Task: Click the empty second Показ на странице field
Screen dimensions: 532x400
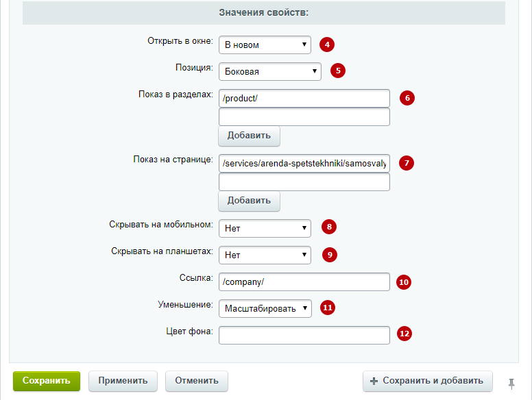Action: [x=304, y=182]
